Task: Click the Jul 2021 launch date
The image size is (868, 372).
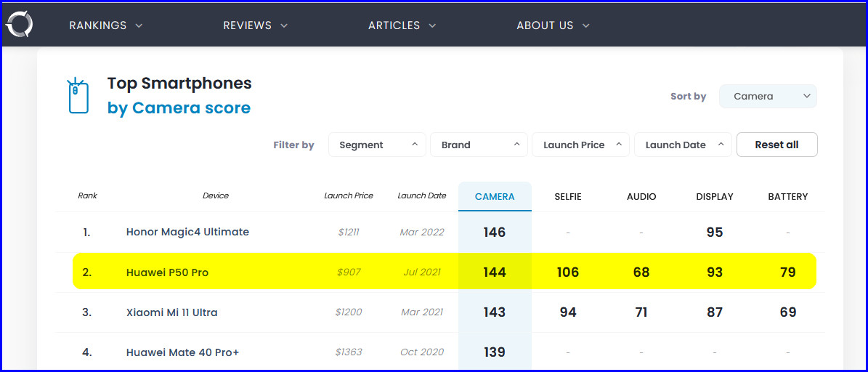Action: 422,272
